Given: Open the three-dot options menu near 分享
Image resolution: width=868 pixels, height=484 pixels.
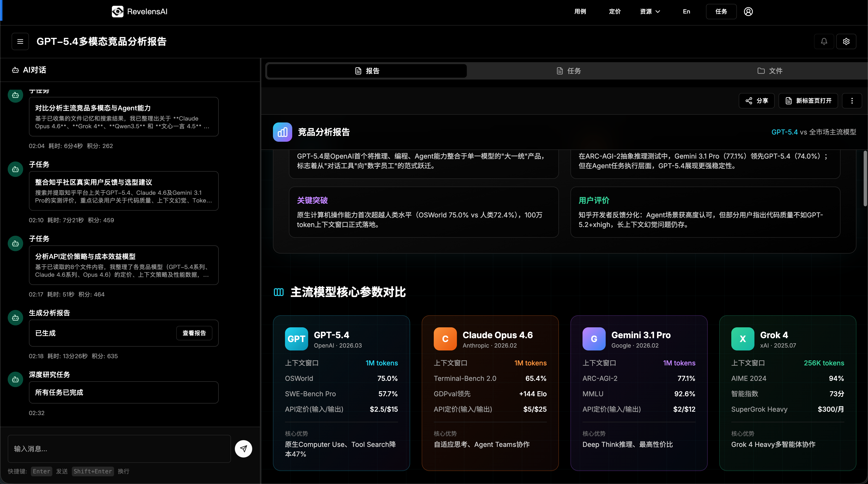Looking at the screenshot, I should tap(852, 101).
